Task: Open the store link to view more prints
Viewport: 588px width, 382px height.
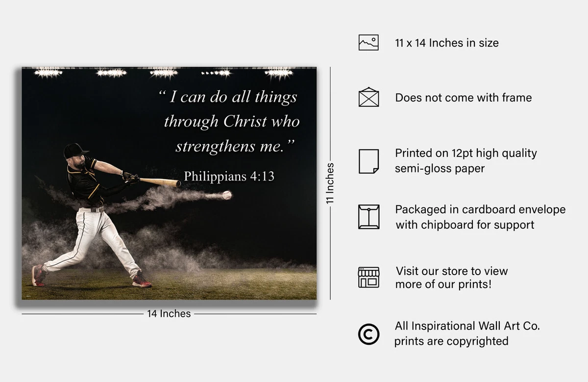Action: 451,277
